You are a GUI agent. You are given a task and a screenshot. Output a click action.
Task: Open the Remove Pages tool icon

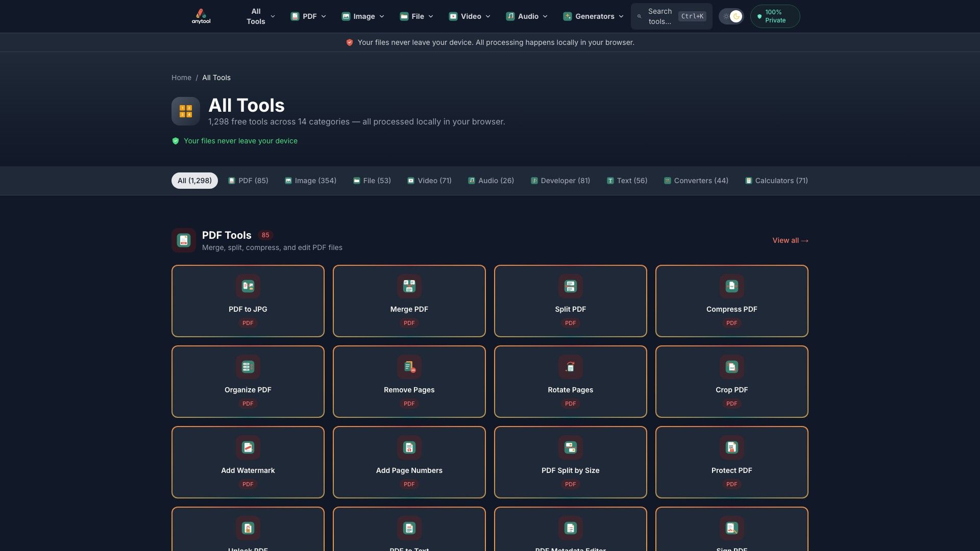pos(409,367)
